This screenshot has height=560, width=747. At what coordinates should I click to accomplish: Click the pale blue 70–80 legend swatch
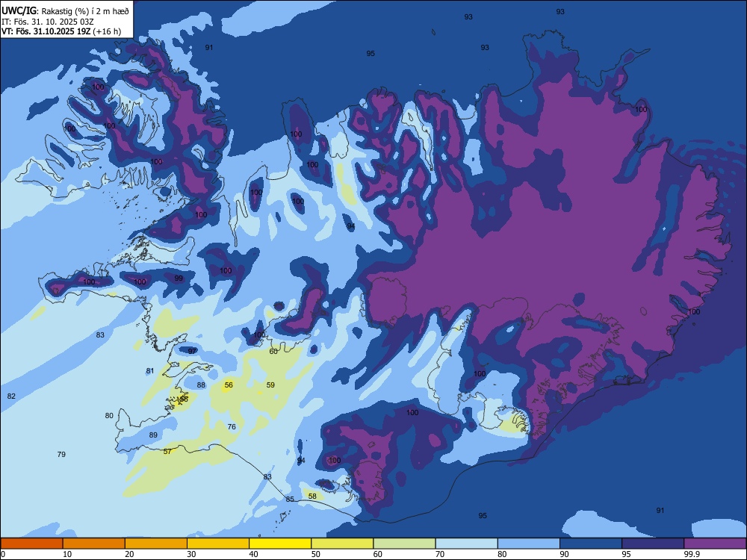467,544
